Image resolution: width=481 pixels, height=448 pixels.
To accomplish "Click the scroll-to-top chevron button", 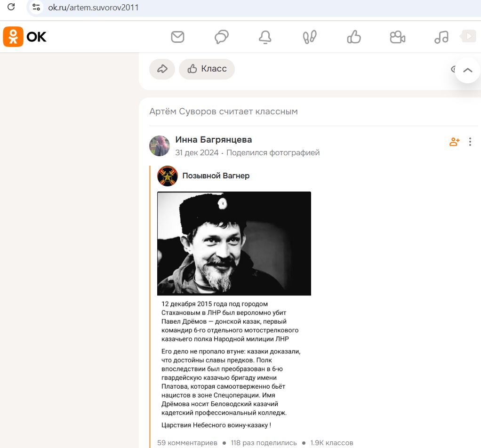I will click(467, 70).
